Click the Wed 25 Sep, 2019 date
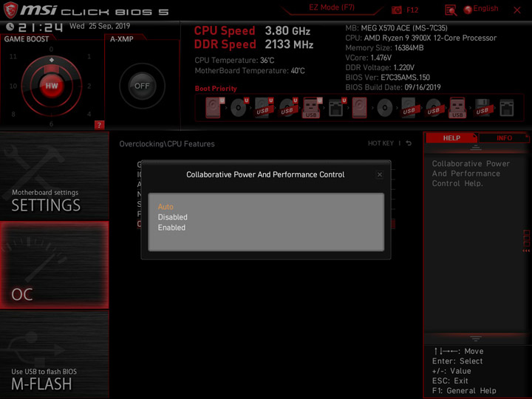 (100, 26)
